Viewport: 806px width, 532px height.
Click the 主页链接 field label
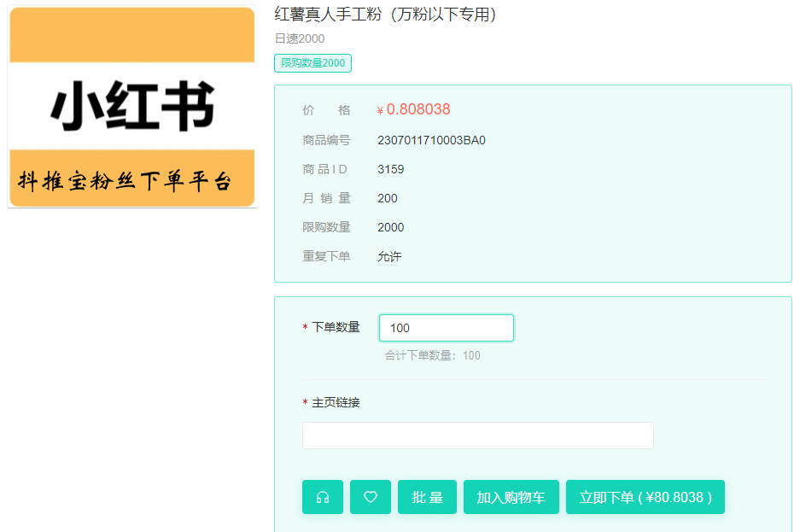tap(336, 402)
